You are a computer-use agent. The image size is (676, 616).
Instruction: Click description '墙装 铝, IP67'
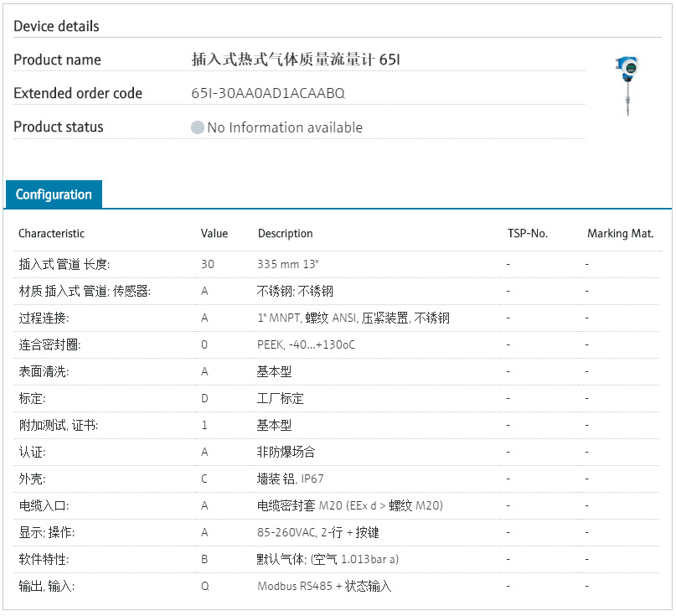click(x=290, y=479)
